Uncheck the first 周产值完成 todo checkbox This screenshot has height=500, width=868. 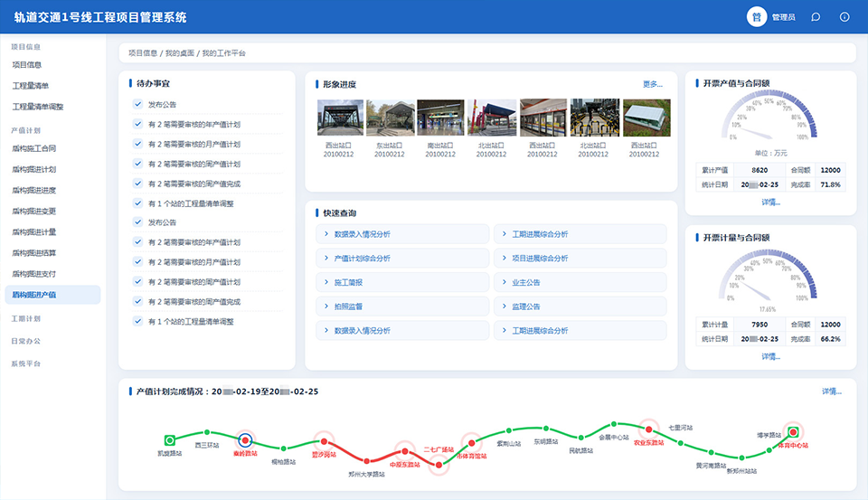137,184
